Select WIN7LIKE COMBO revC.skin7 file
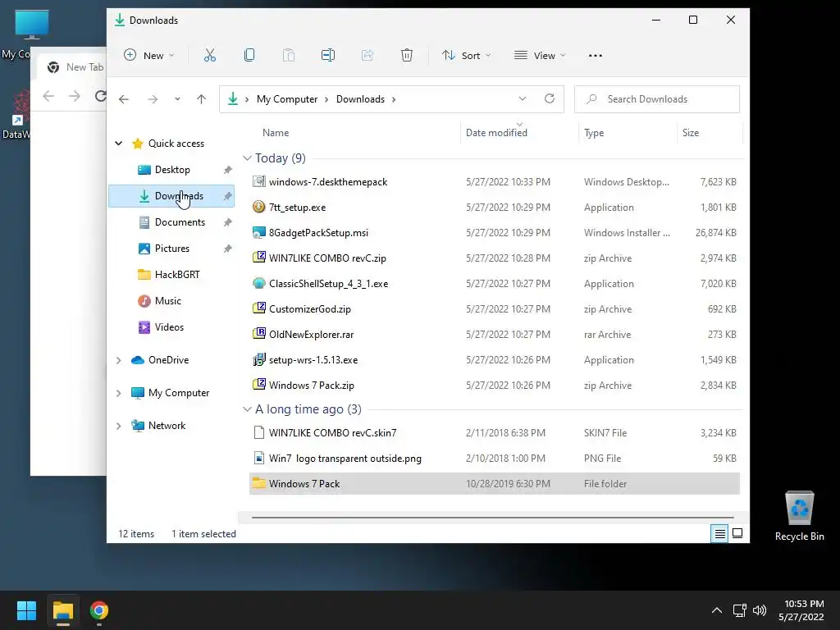This screenshot has height=630, width=840. pyautogui.click(x=495, y=432)
